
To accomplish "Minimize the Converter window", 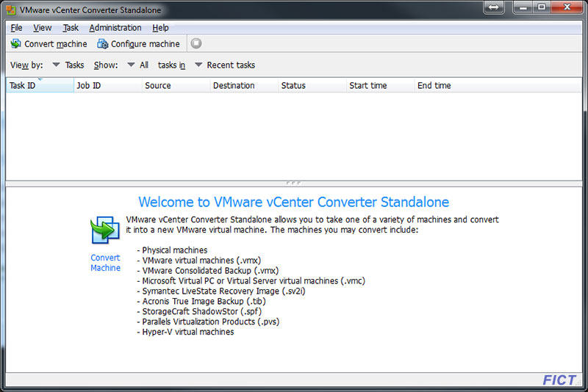I will coord(523,7).
